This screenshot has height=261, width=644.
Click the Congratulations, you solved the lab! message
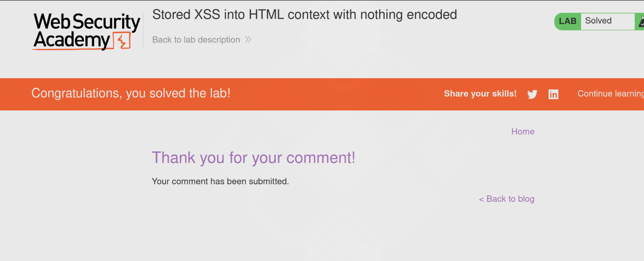point(131,93)
